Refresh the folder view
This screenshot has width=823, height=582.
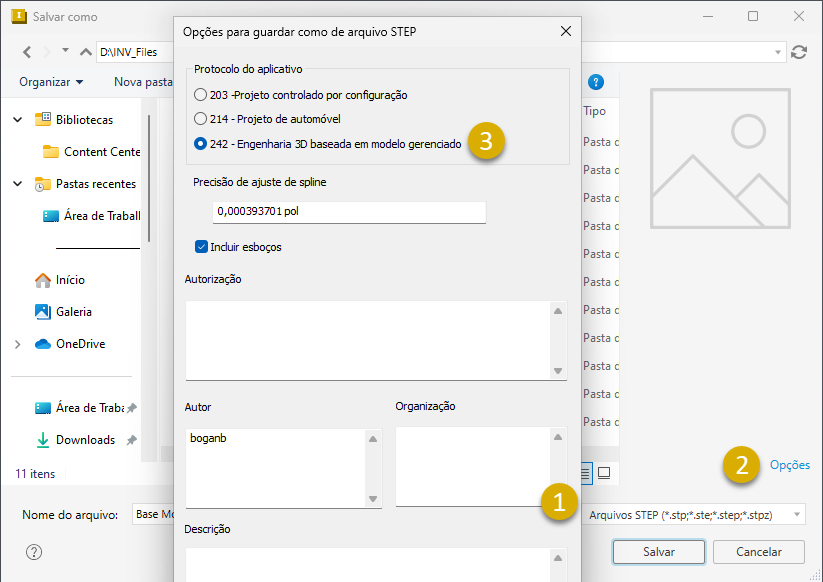[x=799, y=52]
